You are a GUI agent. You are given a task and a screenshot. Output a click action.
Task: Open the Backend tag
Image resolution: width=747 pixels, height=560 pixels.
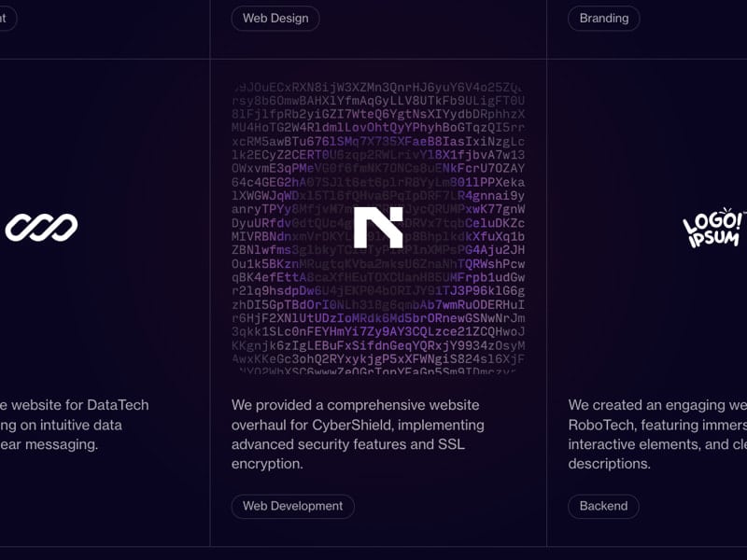point(603,506)
